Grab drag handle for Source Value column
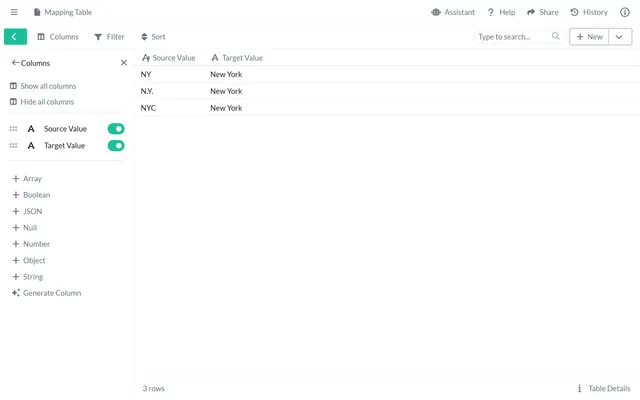640x400 pixels. tap(13, 129)
